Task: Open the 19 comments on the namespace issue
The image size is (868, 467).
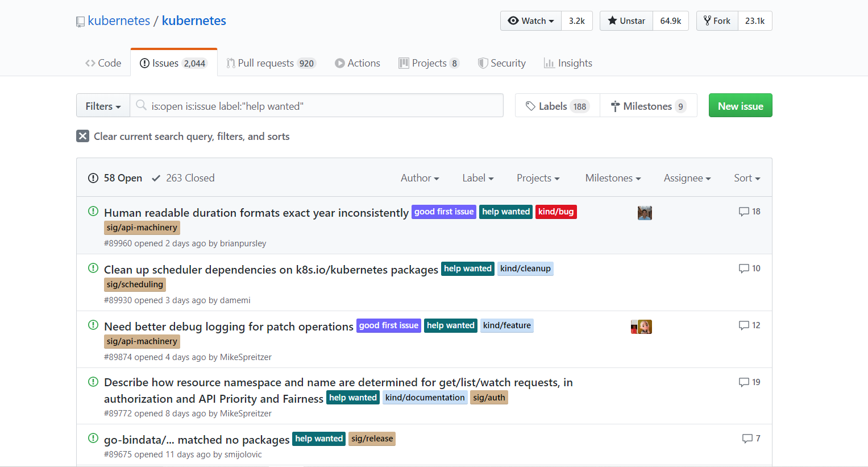Action: [749, 382]
